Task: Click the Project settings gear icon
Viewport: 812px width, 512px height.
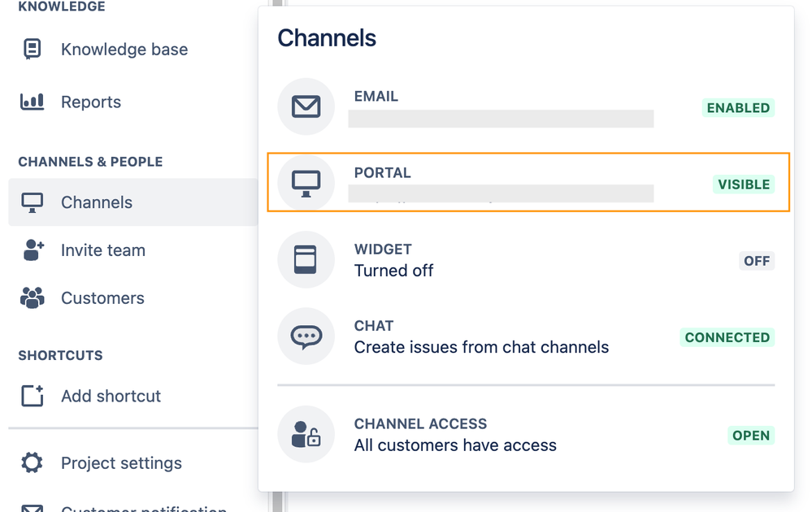Action: point(32,463)
